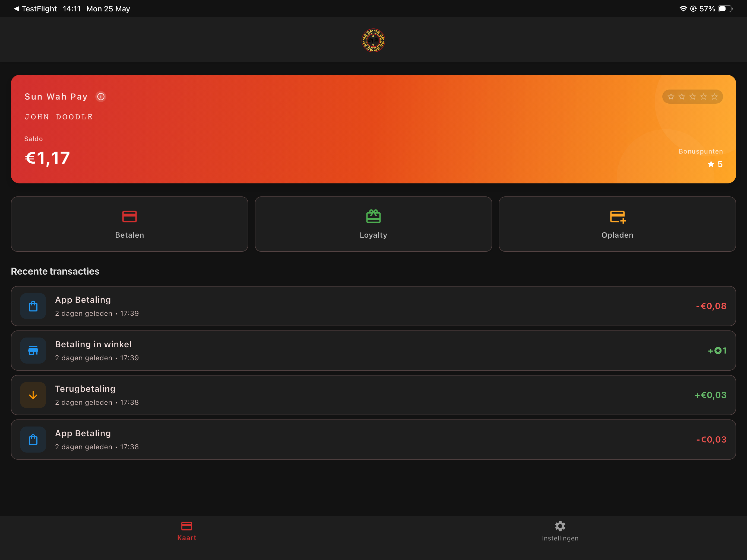Open App Betaling transaction at 17:38

[373, 440]
